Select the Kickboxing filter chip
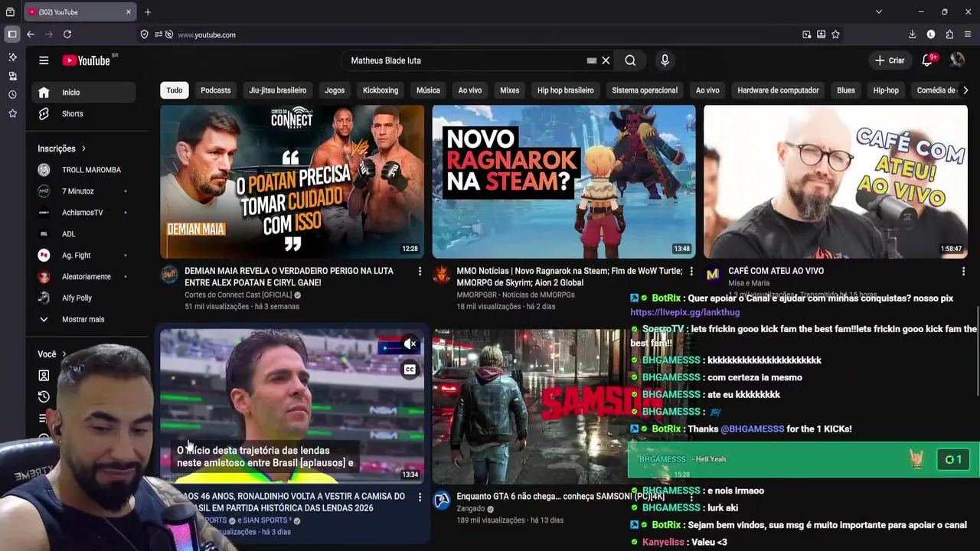The image size is (980, 551). pos(381,90)
